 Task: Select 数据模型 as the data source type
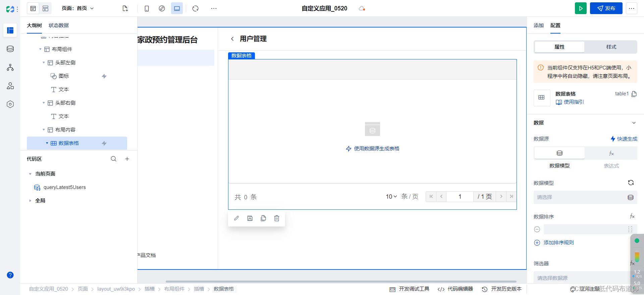coord(559,153)
